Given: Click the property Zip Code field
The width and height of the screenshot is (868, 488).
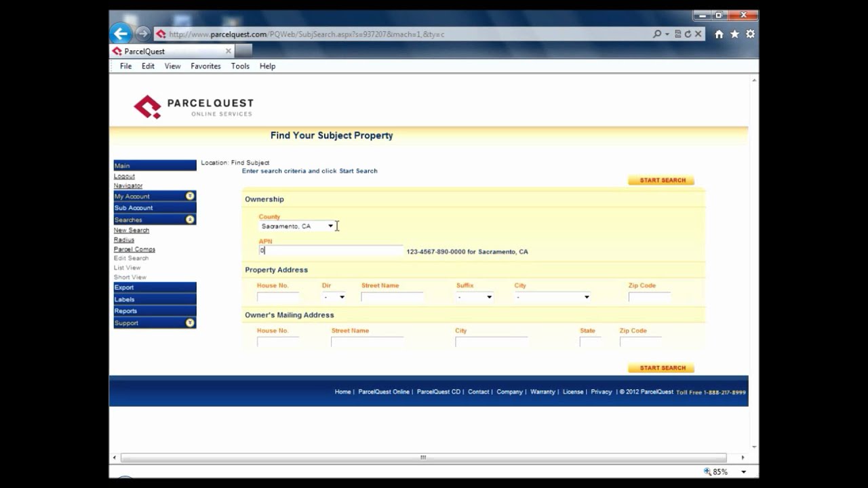Looking at the screenshot, I should [650, 297].
